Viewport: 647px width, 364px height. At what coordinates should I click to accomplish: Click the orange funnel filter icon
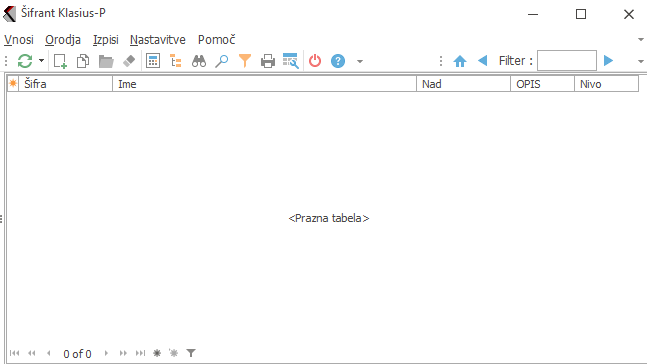point(245,61)
